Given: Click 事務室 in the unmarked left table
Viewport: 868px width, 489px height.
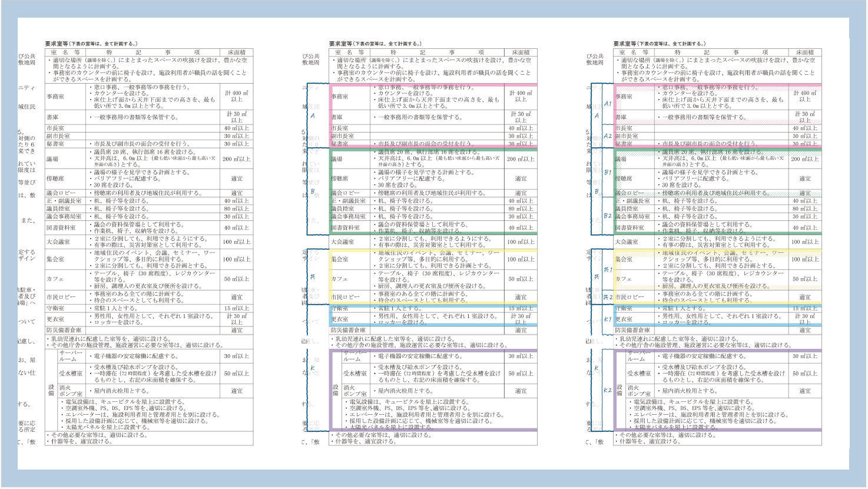Looking at the screenshot, I should coord(55,97).
